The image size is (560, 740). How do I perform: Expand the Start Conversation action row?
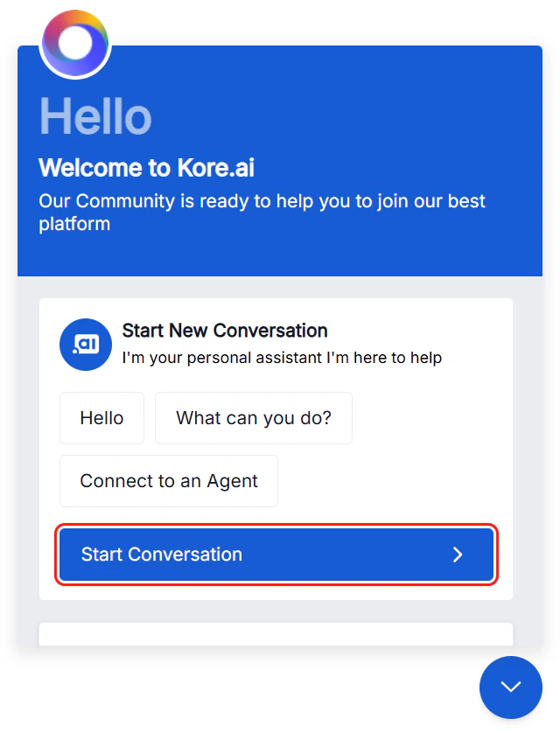click(276, 555)
